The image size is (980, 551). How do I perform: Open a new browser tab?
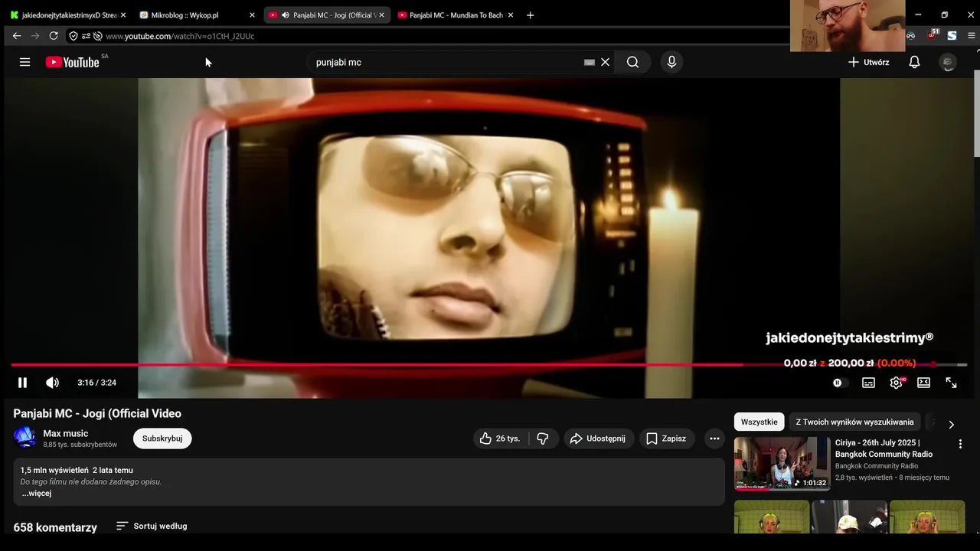pos(530,15)
